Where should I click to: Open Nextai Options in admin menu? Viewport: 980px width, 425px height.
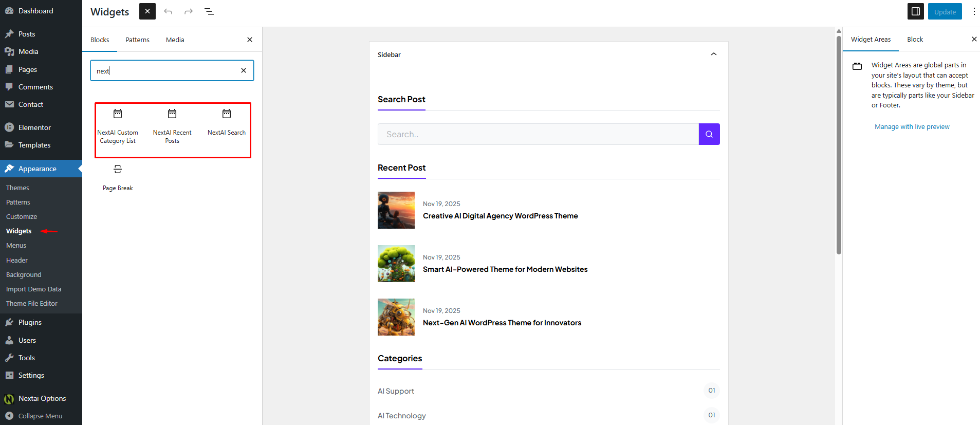pyautogui.click(x=42, y=398)
